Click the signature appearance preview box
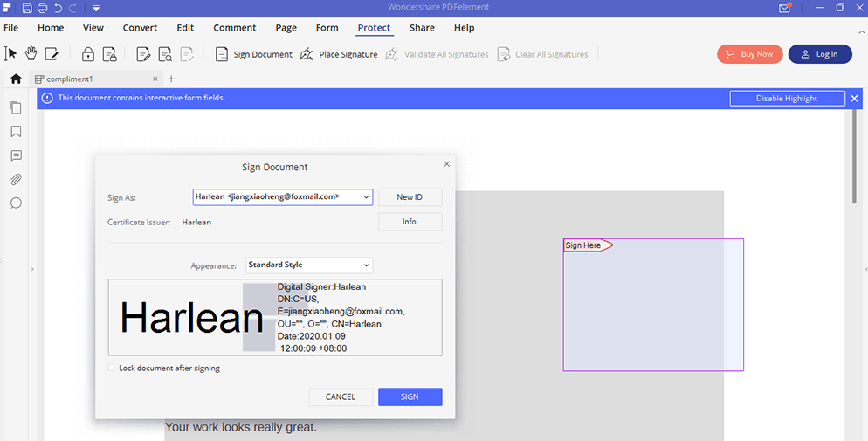The image size is (868, 441). (x=275, y=317)
